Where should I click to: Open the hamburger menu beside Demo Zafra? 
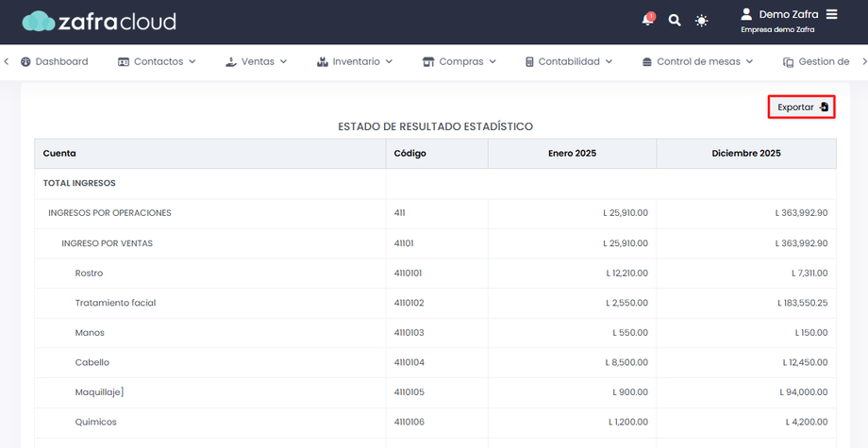point(831,14)
